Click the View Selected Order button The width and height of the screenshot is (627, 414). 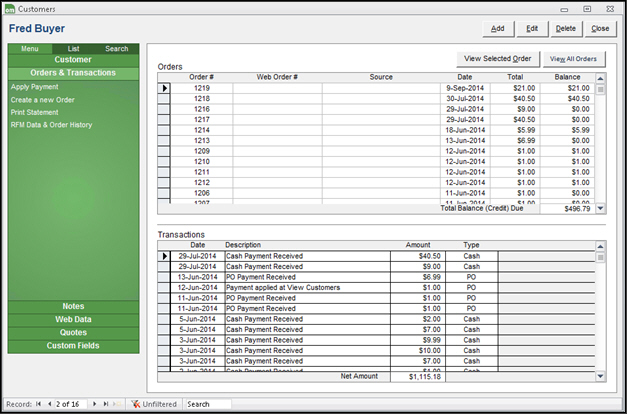(x=498, y=58)
